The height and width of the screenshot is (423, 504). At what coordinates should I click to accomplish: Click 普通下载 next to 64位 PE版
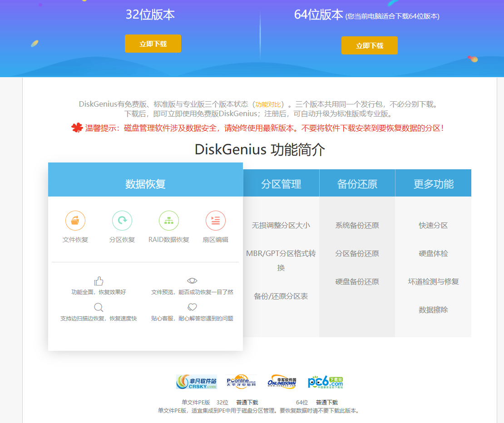click(x=327, y=403)
